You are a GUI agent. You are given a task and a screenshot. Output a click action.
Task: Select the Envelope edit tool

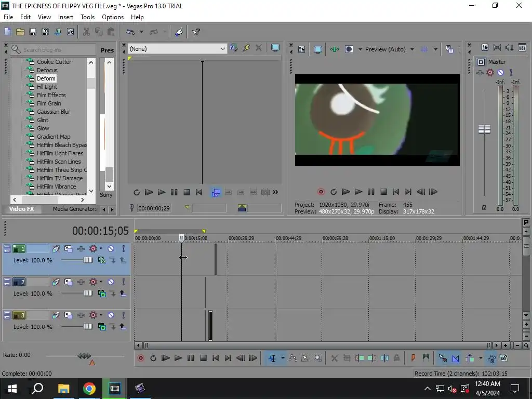[x=293, y=358]
